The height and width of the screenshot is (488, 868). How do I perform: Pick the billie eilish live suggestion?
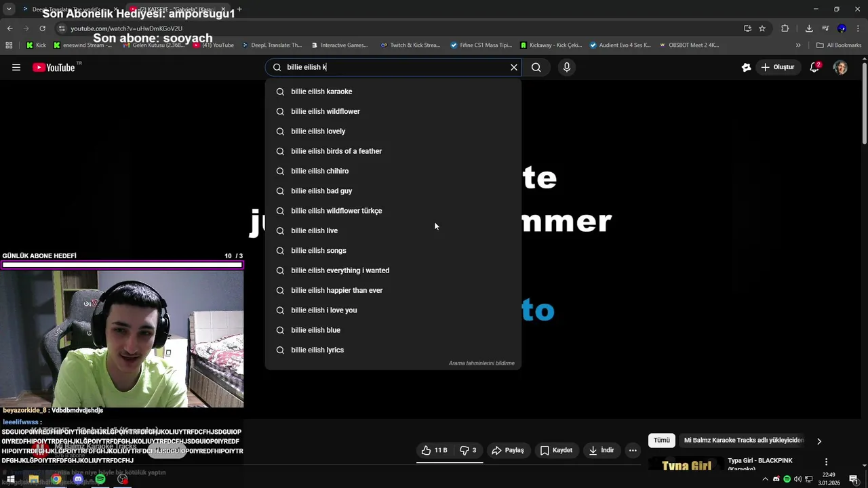point(393,230)
